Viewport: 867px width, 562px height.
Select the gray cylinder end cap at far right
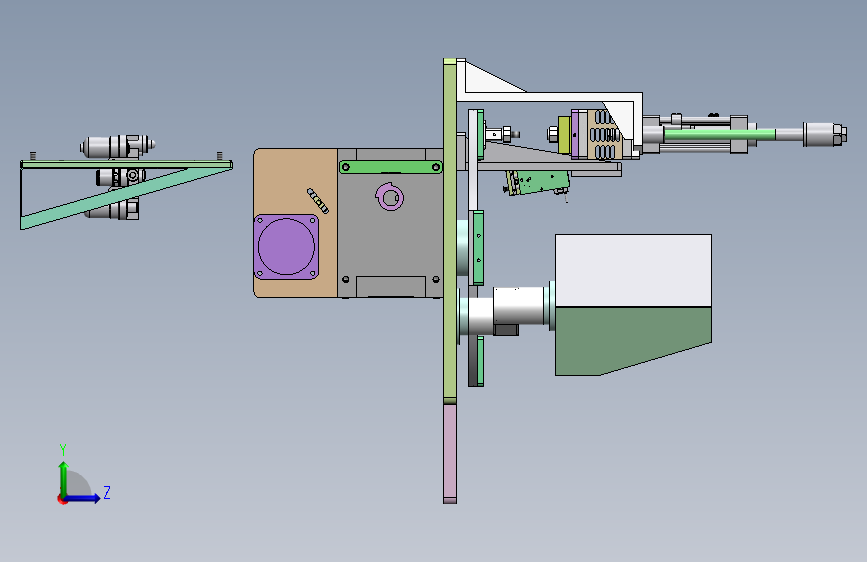point(823,134)
